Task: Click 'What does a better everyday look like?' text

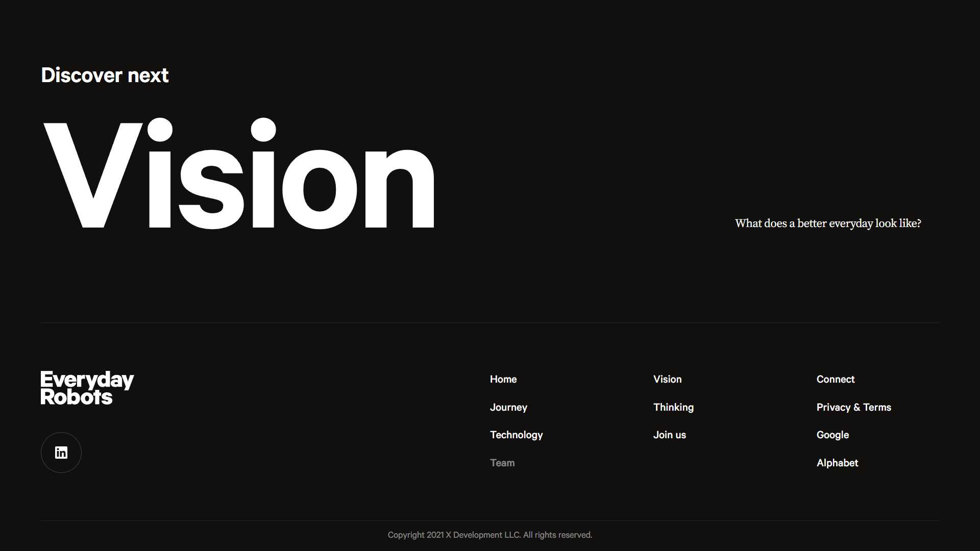Action: tap(828, 223)
